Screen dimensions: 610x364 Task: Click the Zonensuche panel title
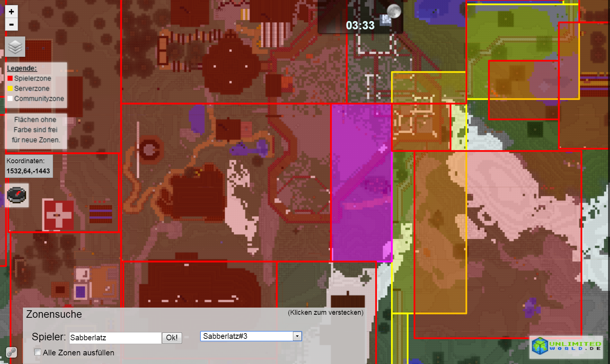coord(54,314)
